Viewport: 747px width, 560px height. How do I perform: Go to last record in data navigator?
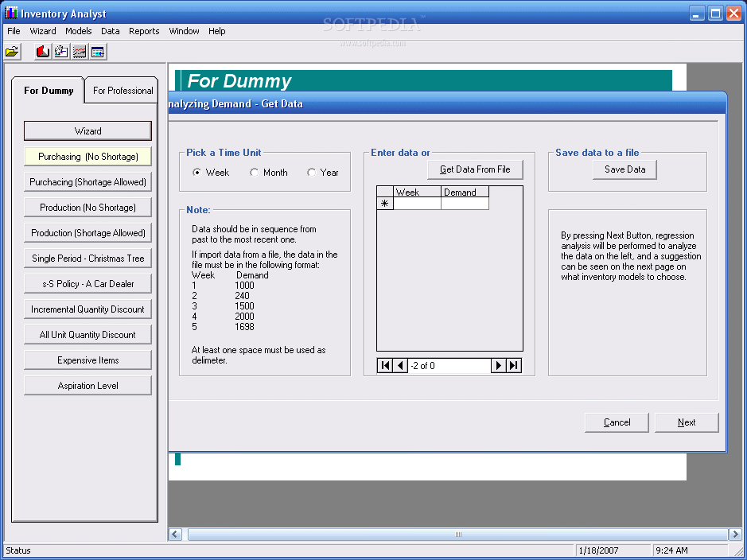coord(514,365)
